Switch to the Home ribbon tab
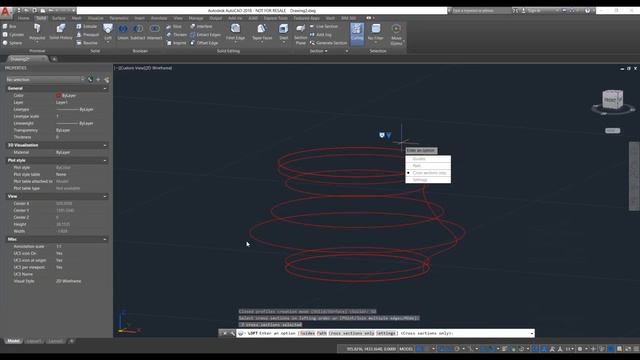Screen dimensions: 640x360 pos(24,18)
